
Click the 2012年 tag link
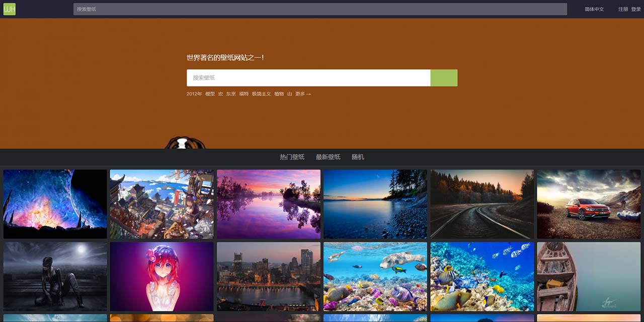click(x=194, y=94)
